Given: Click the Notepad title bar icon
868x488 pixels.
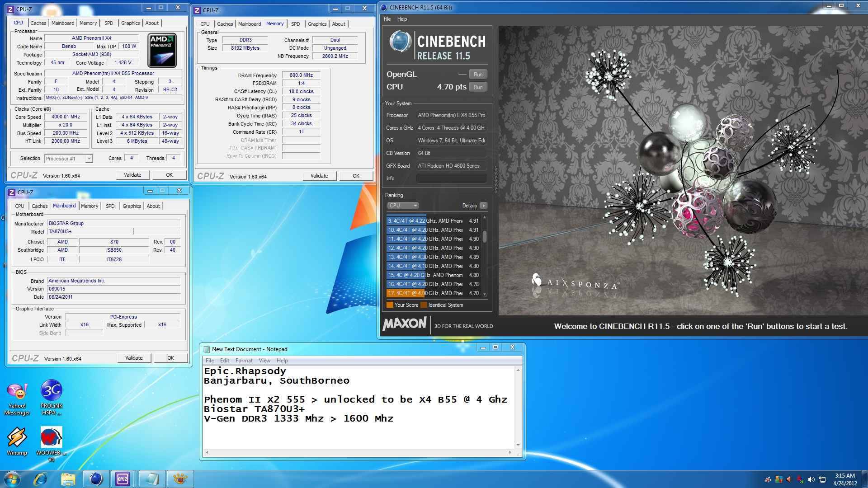Looking at the screenshot, I should [x=207, y=349].
